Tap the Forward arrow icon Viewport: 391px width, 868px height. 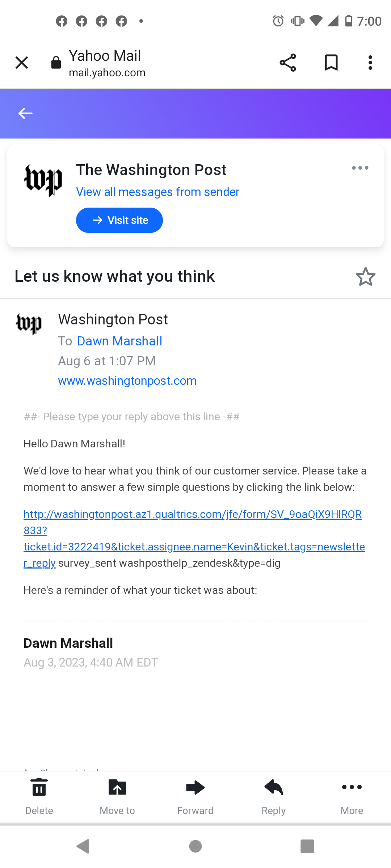click(195, 788)
